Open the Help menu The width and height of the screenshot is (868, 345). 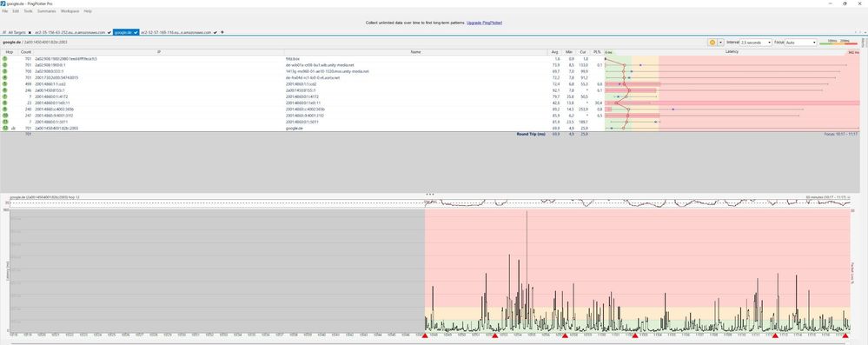(88, 11)
